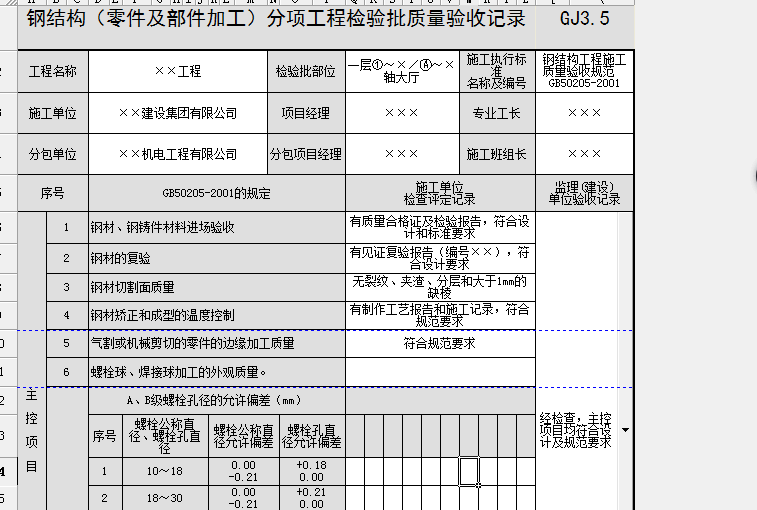Select the ××× value beside 专业工长
This screenshot has width=757, height=510.
click(x=585, y=114)
